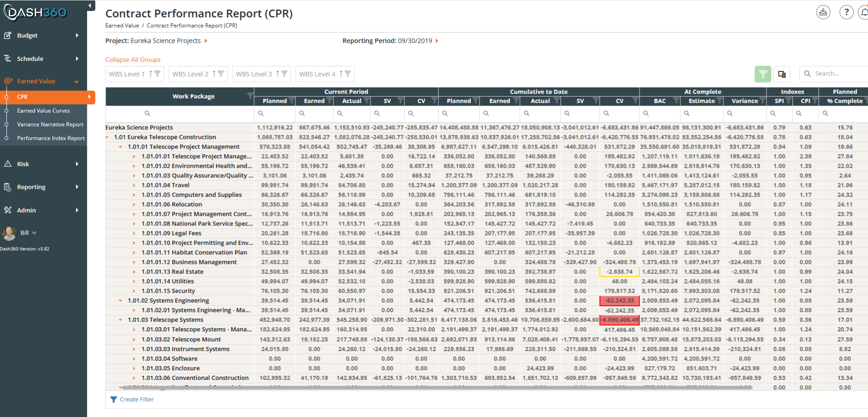Expand the 1.01.01.04 Travel row
The image size is (868, 417).
134,185
